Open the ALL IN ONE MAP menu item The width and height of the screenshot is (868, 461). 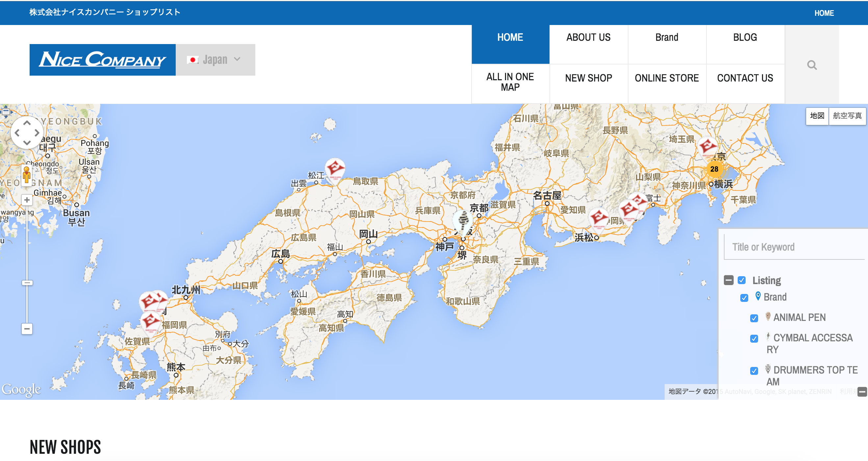(510, 84)
